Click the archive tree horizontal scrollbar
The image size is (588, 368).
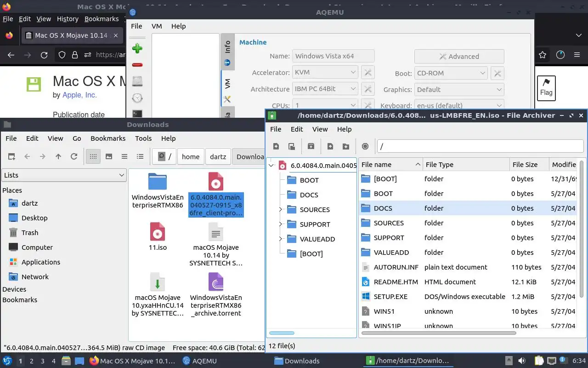tap(282, 333)
